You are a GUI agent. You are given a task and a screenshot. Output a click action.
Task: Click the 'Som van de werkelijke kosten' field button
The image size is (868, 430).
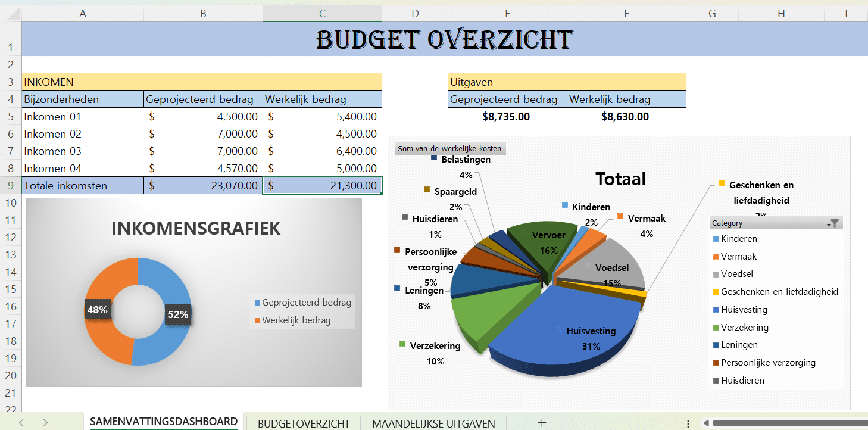click(449, 148)
